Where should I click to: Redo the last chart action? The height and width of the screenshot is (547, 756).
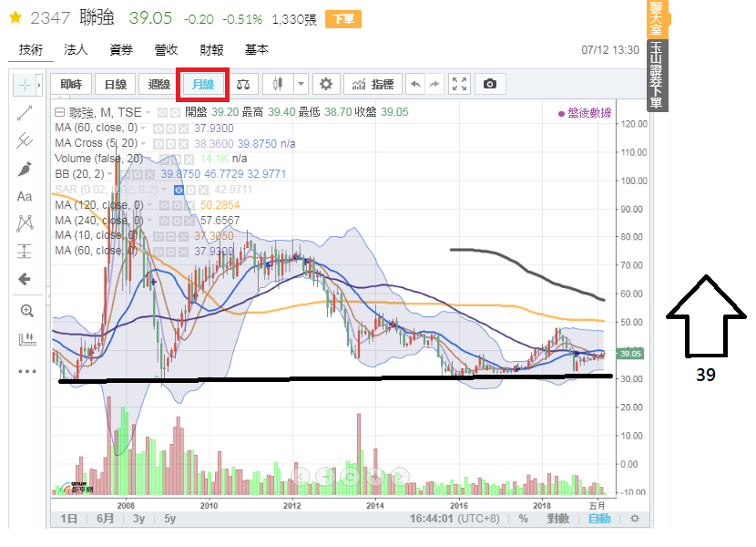click(434, 85)
